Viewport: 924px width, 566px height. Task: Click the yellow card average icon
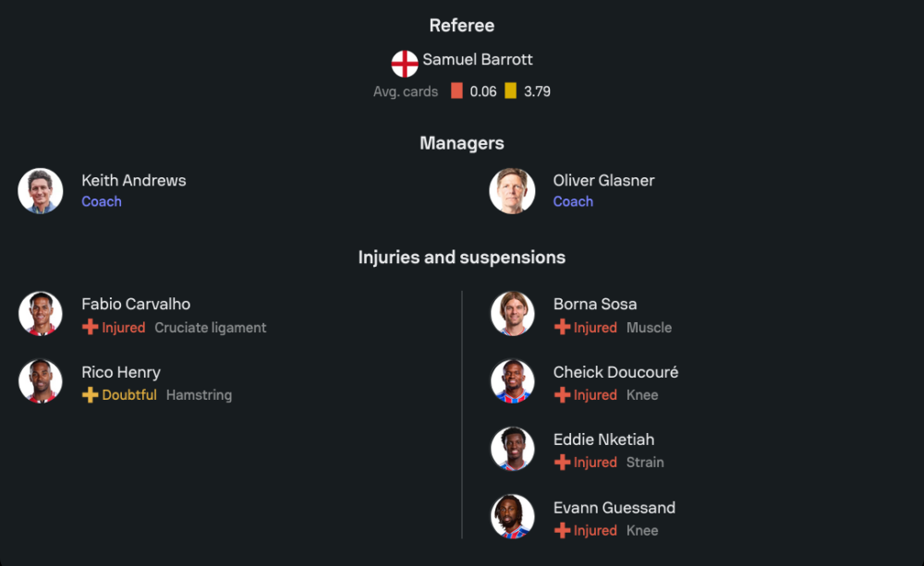(x=510, y=90)
